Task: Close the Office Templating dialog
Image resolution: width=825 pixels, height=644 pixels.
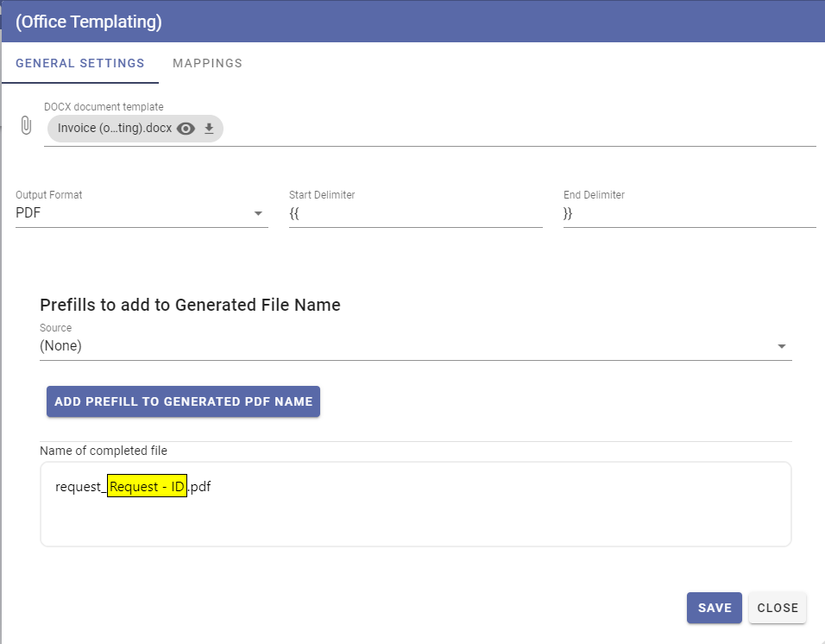Action: (778, 608)
